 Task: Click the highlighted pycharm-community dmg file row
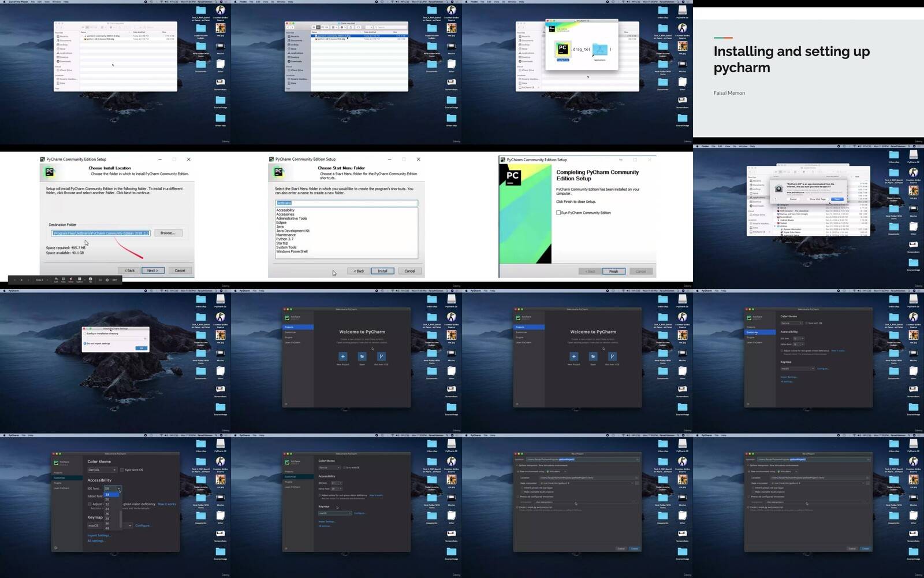pyautogui.click(x=359, y=36)
